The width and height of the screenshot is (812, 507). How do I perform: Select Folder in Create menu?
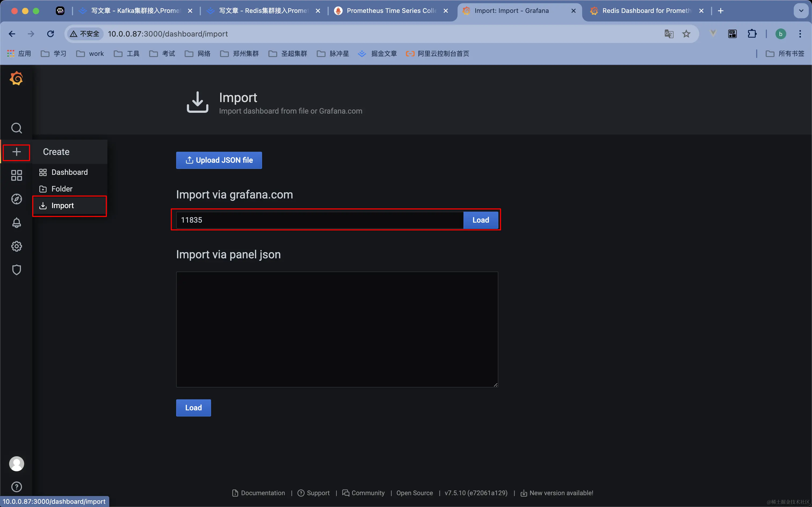point(70,189)
